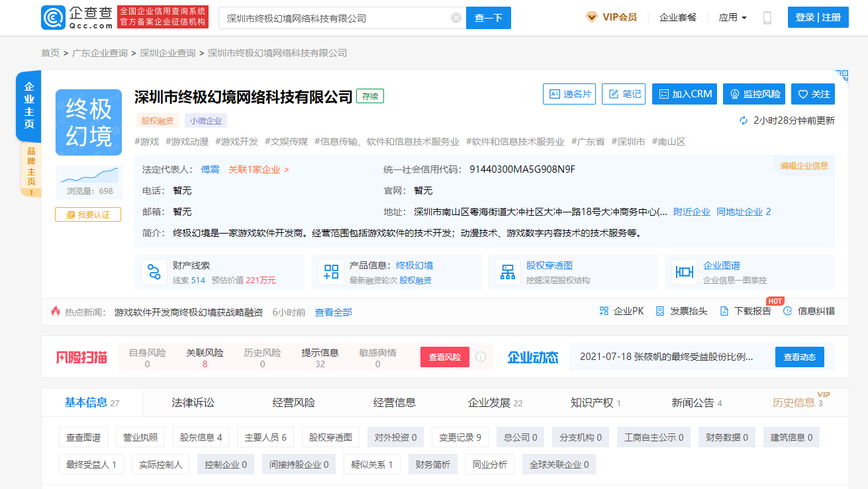Switch to the 经营风险 tab
Screen dimensions: 868x489
tap(294, 402)
